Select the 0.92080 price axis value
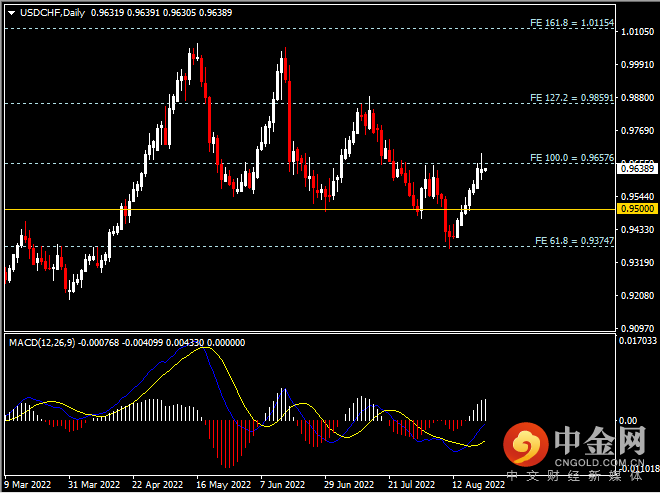 click(x=638, y=296)
